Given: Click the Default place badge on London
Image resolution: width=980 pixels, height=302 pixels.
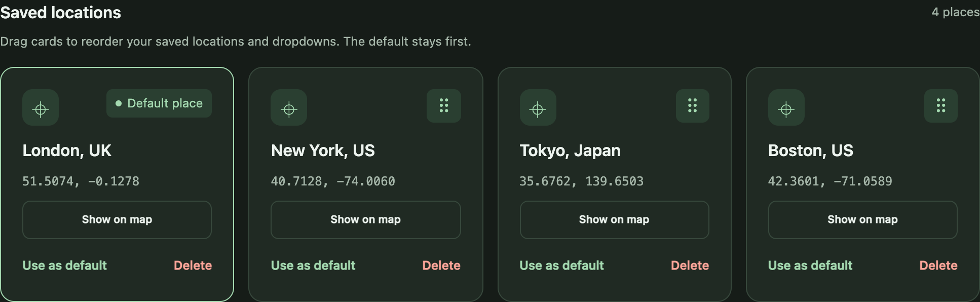Looking at the screenshot, I should (159, 103).
